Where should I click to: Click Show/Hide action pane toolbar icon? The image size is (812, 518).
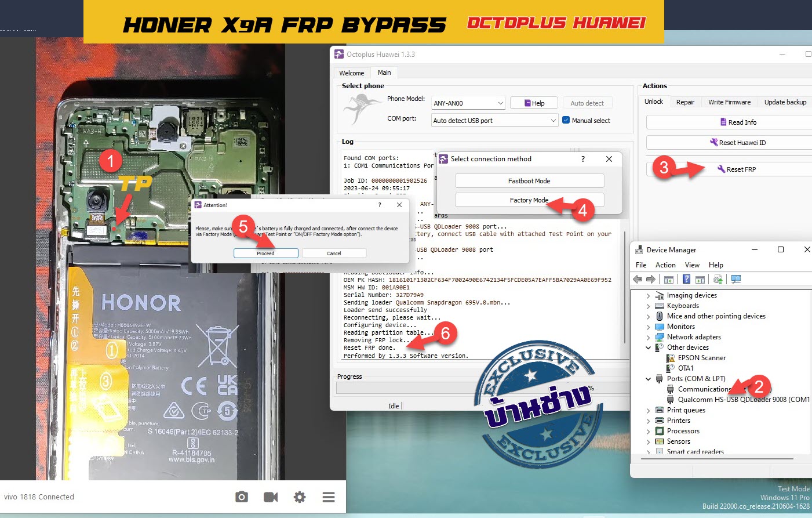[x=700, y=279]
